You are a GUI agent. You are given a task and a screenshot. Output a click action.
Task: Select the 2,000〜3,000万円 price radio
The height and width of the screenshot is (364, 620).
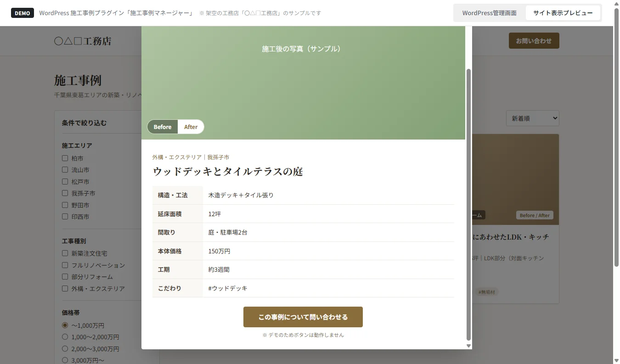click(x=65, y=348)
